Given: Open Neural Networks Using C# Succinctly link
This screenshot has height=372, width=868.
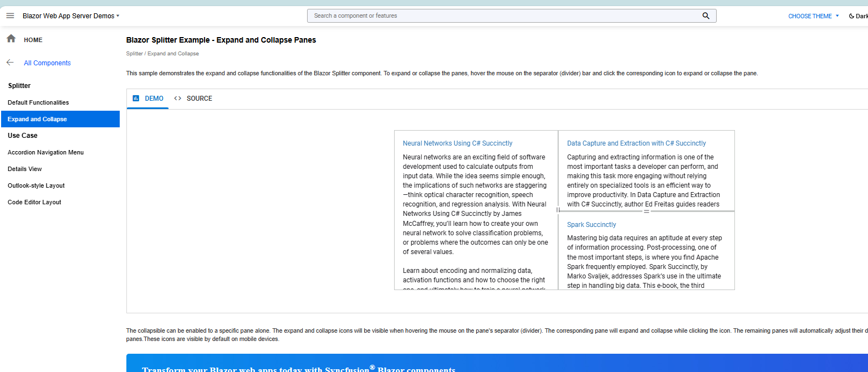Looking at the screenshot, I should pos(457,143).
